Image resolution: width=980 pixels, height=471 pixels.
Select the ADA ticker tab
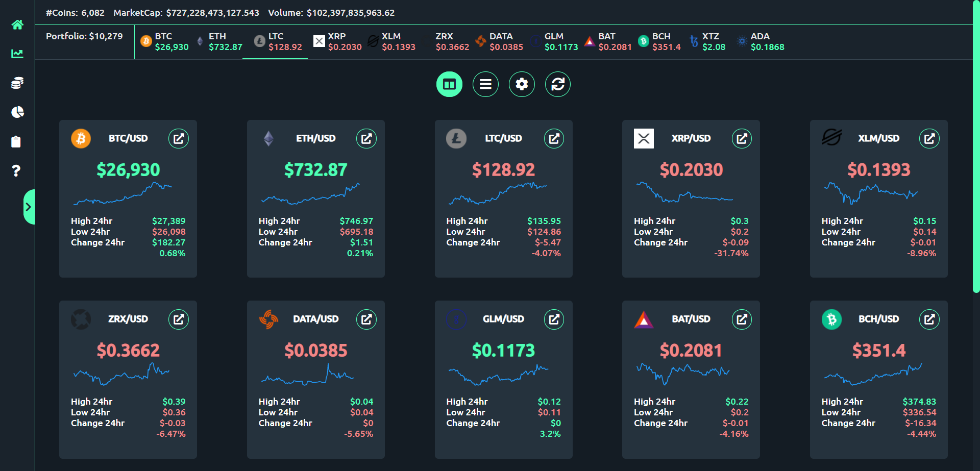[760, 42]
